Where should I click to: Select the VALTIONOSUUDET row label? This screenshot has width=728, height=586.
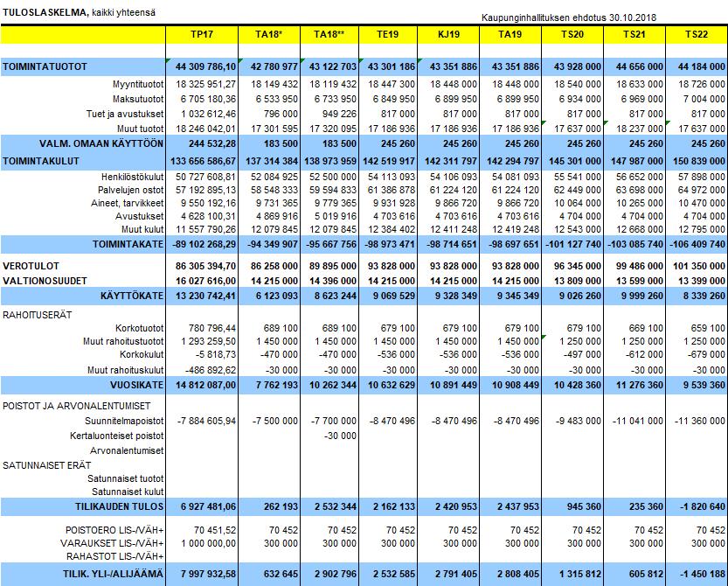coord(45,281)
